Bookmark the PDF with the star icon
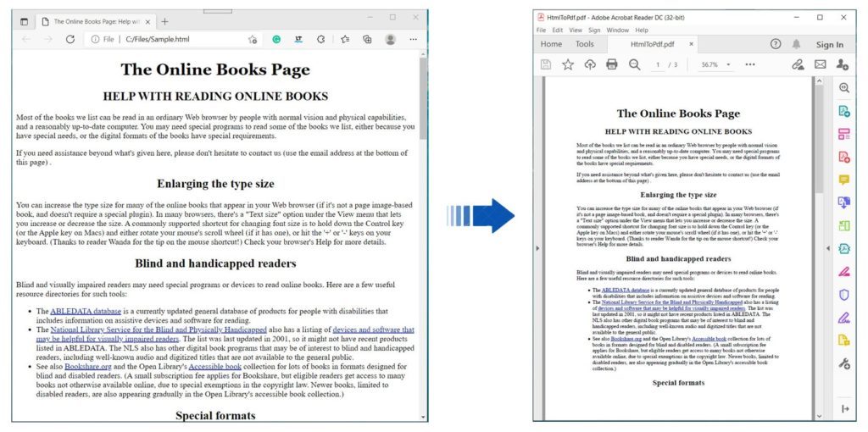868x432 pixels. [x=568, y=64]
